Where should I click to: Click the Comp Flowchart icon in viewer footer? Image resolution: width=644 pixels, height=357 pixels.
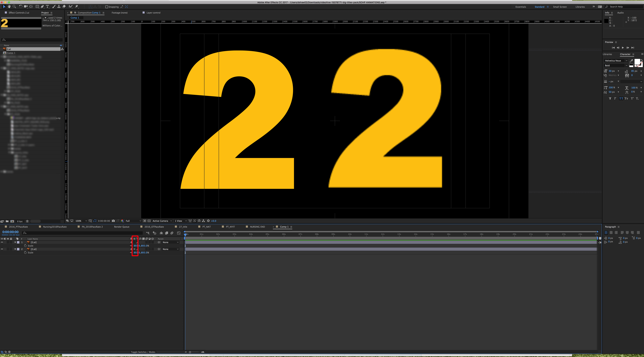(x=204, y=221)
